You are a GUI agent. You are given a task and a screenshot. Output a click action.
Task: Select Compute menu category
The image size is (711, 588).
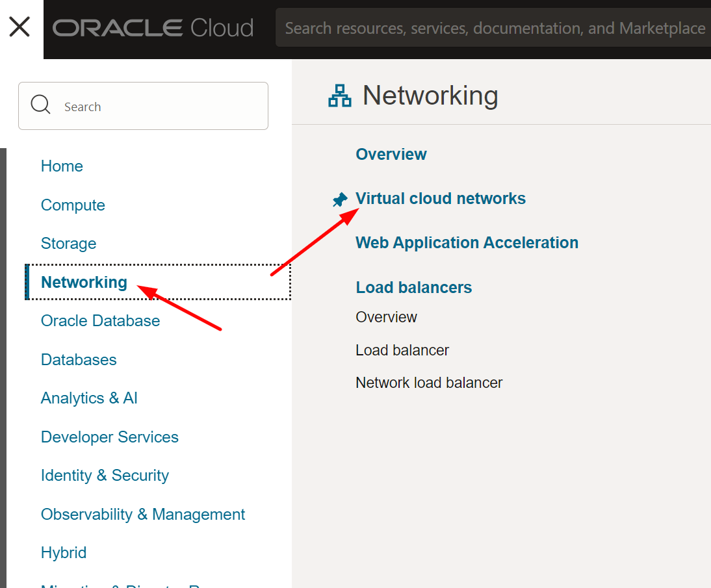(73, 205)
